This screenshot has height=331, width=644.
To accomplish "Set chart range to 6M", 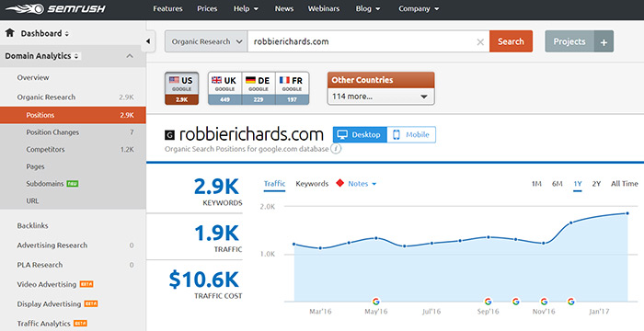I will point(557,184).
